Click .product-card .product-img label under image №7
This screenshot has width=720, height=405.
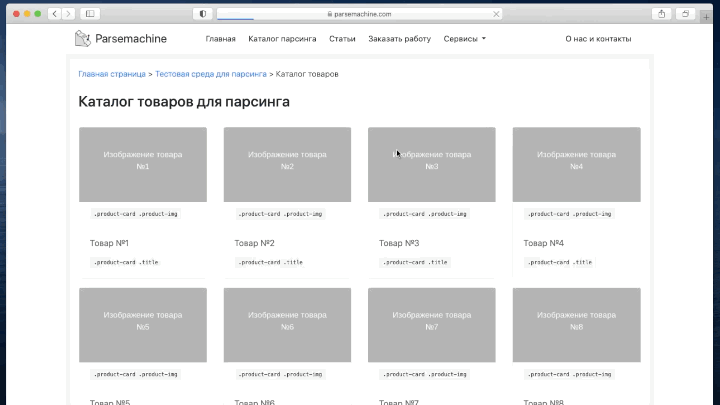[x=425, y=374]
